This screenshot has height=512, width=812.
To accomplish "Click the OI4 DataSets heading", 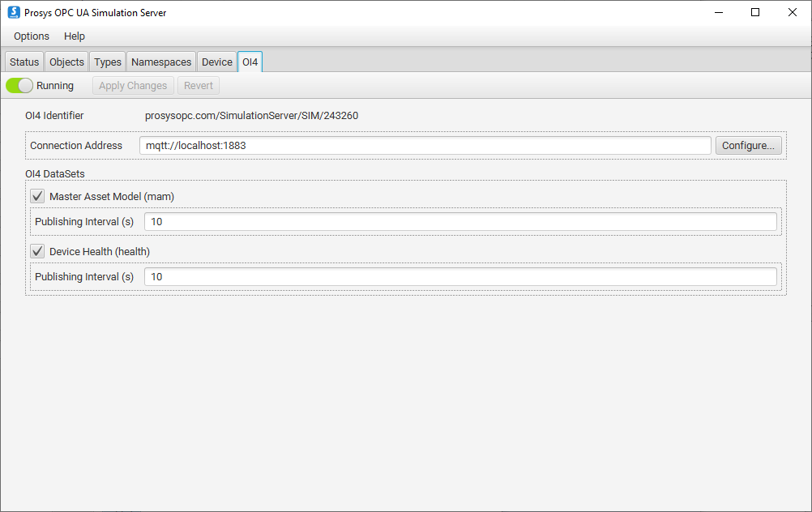I will [55, 174].
